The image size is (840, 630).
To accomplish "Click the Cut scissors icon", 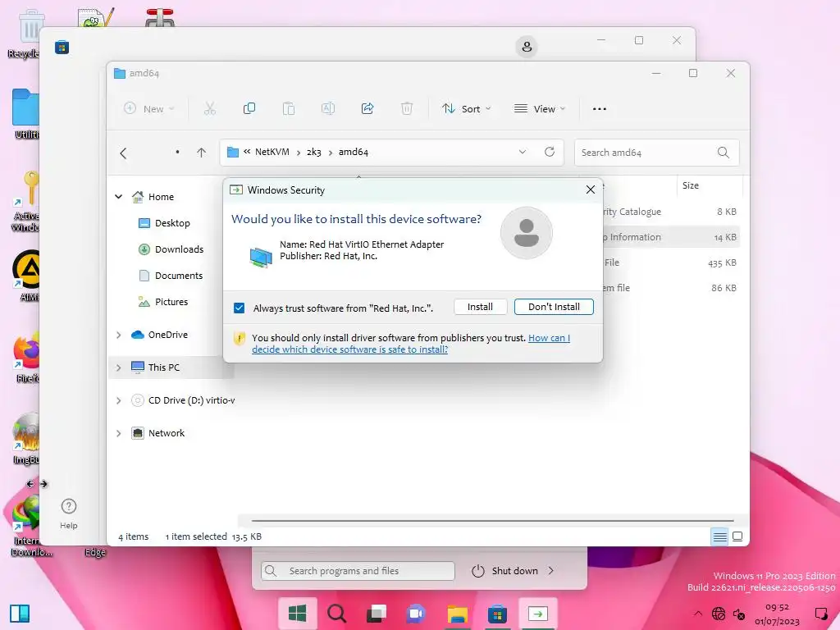I will 209,109.
